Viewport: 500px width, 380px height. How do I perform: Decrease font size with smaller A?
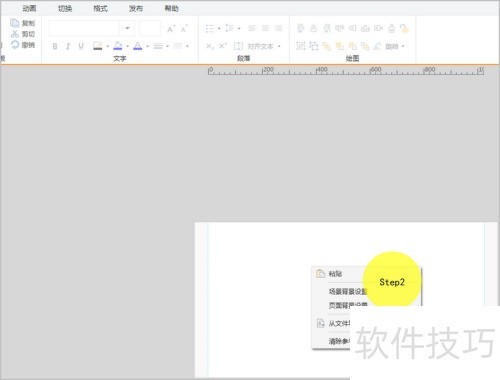coord(184,29)
